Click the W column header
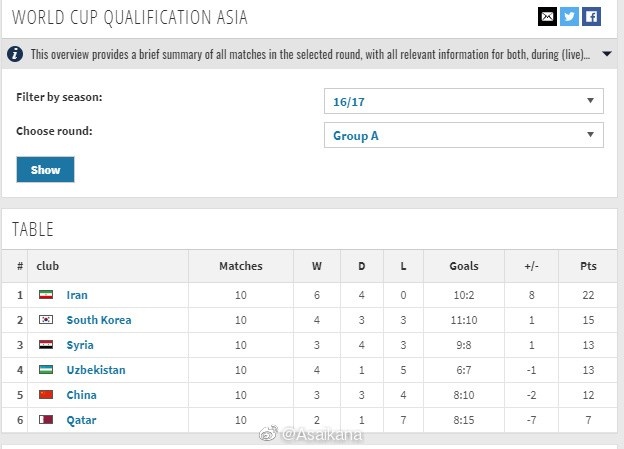This screenshot has height=449, width=624. point(317,266)
